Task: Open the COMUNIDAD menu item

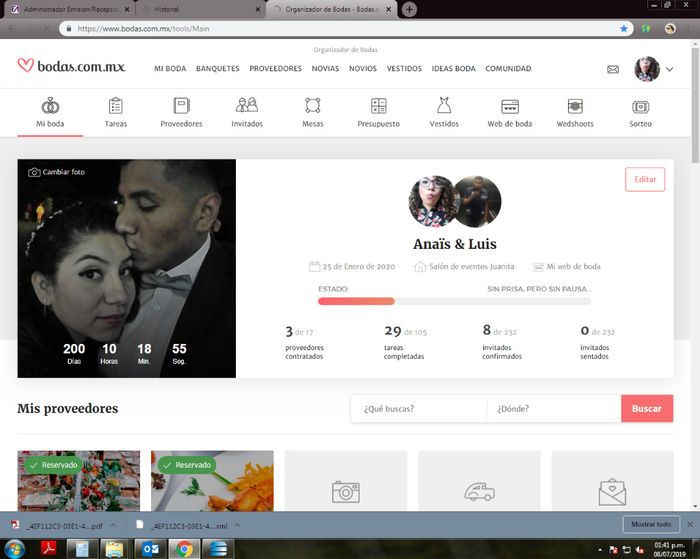Action: (x=508, y=69)
